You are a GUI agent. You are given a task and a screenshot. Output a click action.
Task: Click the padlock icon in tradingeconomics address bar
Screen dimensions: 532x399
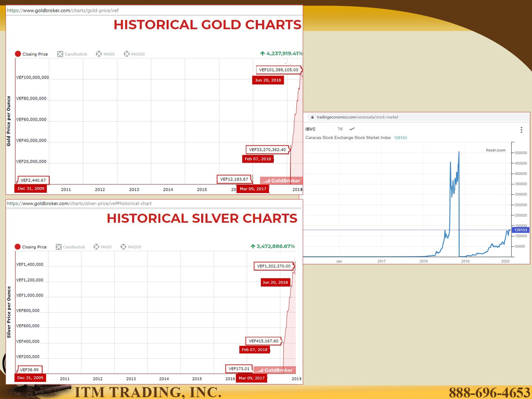click(x=312, y=117)
